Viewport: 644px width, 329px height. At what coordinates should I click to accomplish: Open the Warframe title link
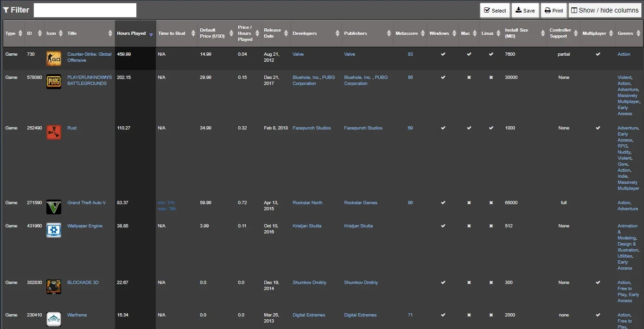point(77,315)
